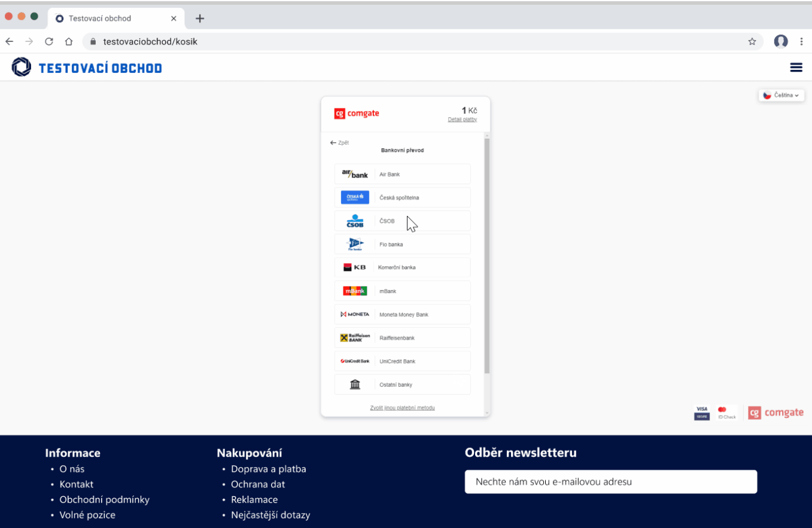
Task: Click the Fio banka logo icon
Action: [x=355, y=244]
